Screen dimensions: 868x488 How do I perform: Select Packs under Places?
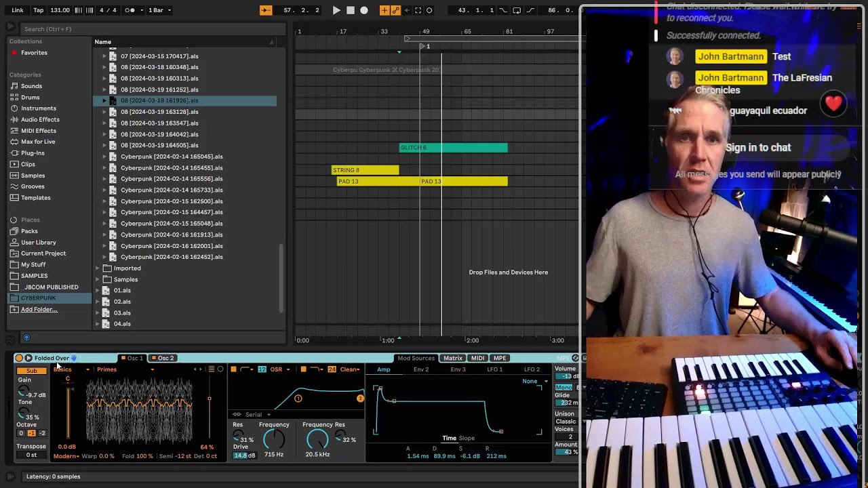[29, 231]
